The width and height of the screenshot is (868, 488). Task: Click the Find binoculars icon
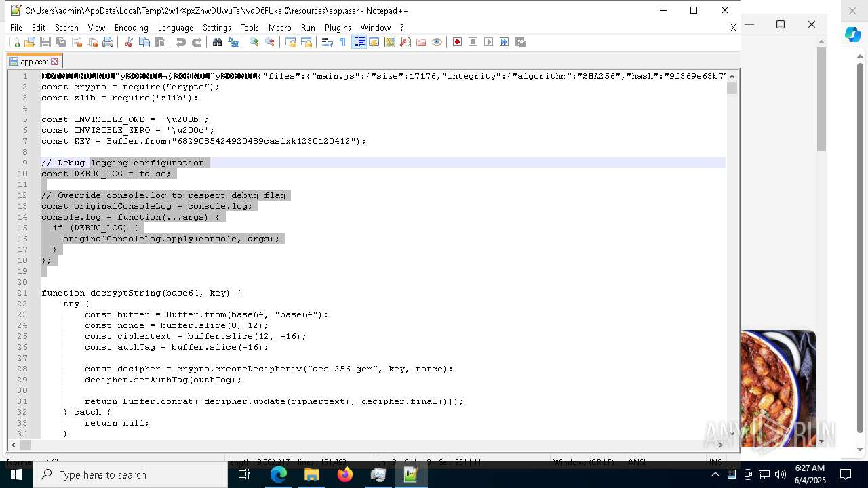(217, 42)
